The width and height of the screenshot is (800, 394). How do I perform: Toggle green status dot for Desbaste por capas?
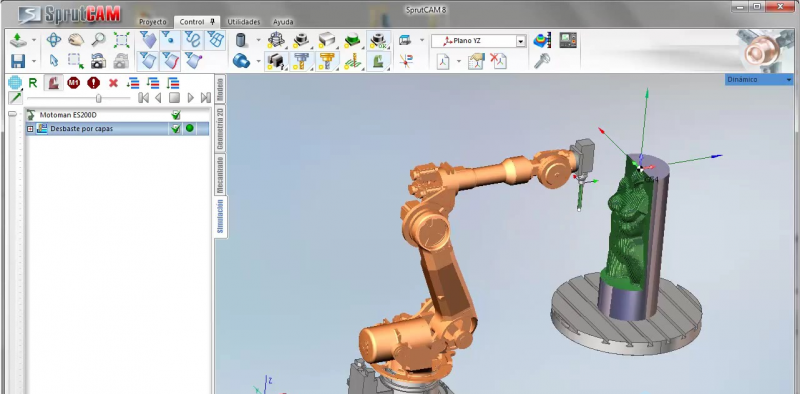(190, 129)
